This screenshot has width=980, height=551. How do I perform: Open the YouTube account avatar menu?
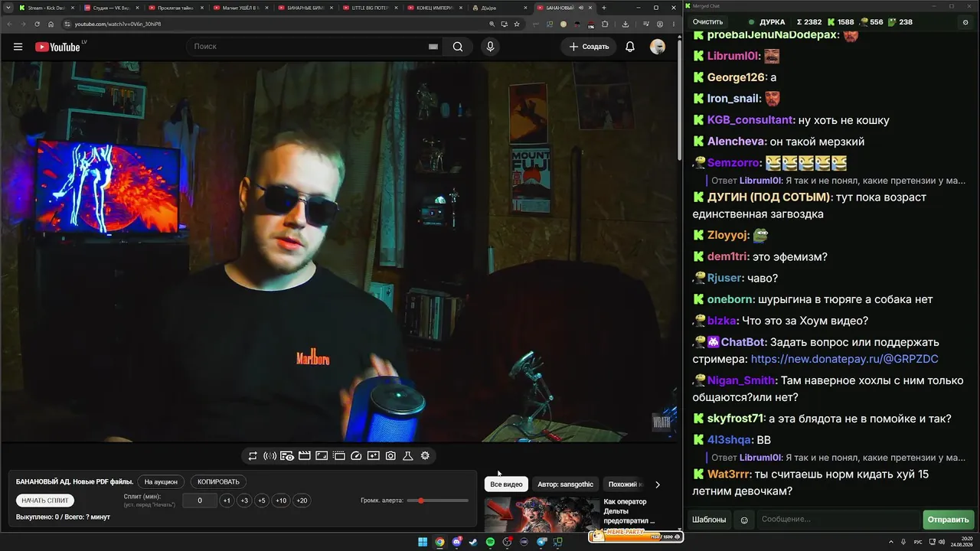(x=658, y=47)
